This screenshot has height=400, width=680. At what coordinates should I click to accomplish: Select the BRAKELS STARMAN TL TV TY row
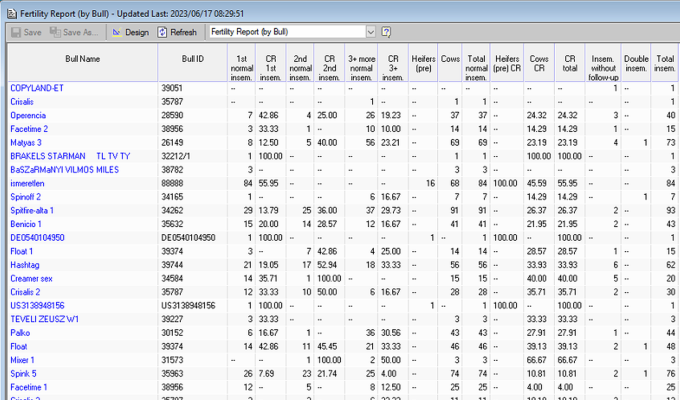[70, 156]
